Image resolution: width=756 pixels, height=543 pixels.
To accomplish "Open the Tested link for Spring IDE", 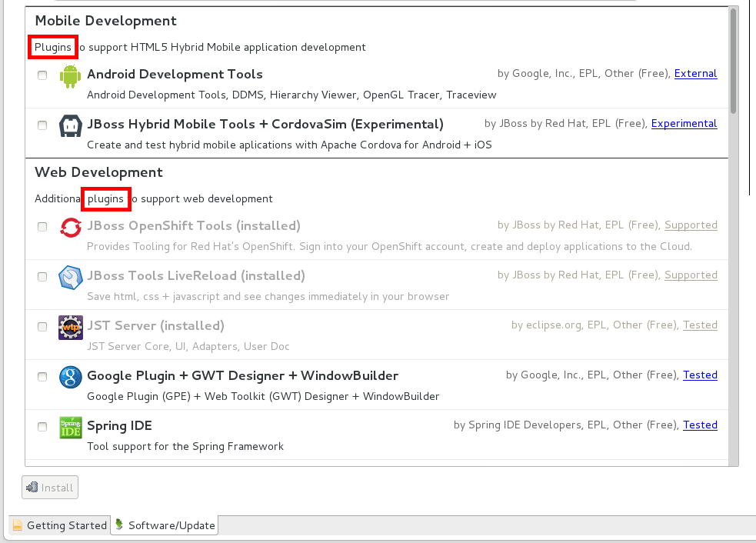I will pos(700,425).
